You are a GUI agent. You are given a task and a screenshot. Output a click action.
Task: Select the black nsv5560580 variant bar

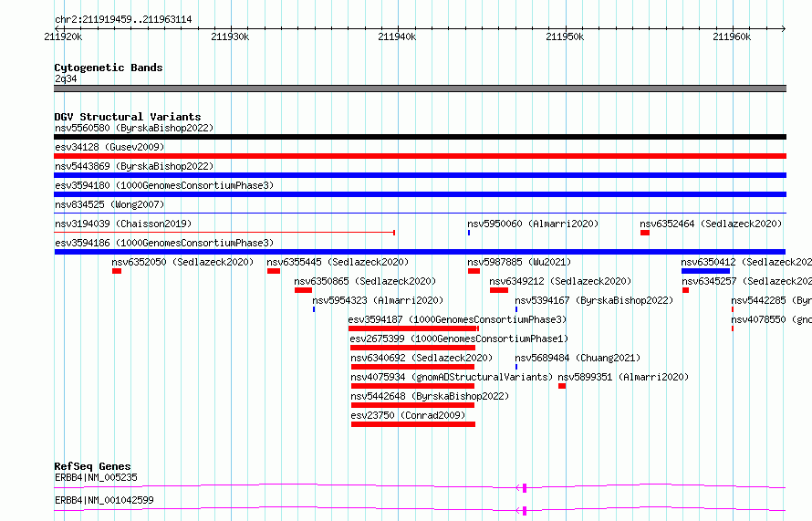pos(420,137)
